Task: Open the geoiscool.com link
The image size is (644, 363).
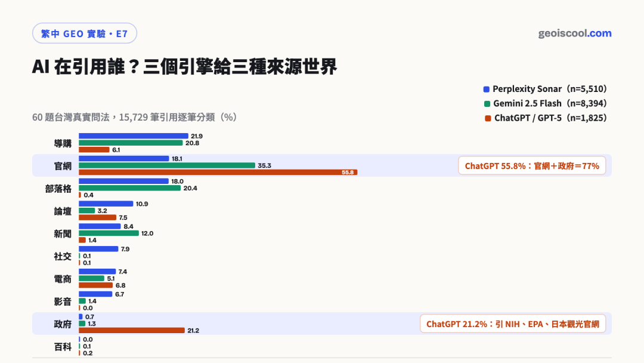Action: click(x=575, y=33)
